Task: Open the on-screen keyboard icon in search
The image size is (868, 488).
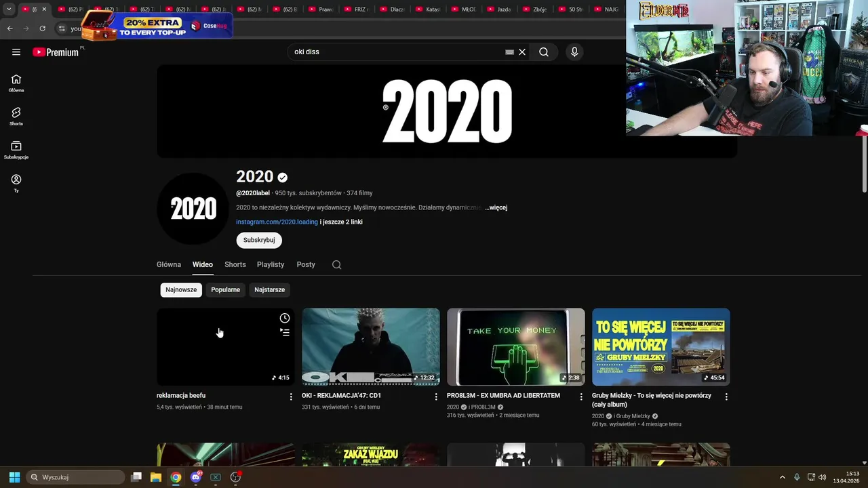Action: (x=509, y=52)
